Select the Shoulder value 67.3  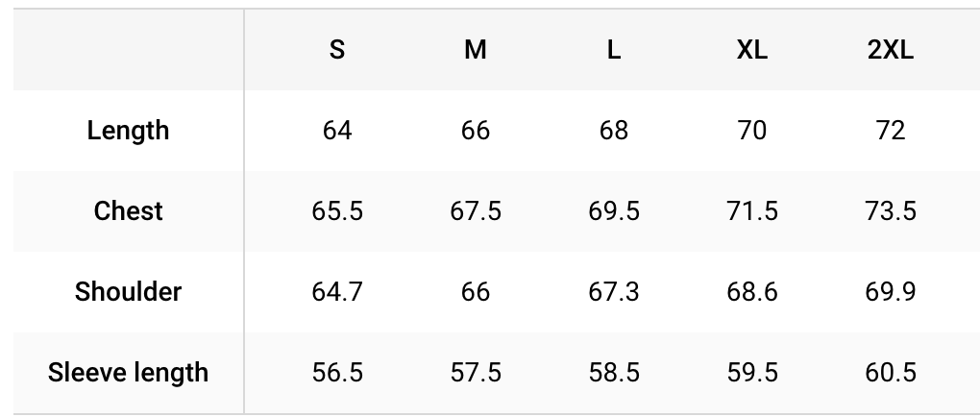pos(614,292)
